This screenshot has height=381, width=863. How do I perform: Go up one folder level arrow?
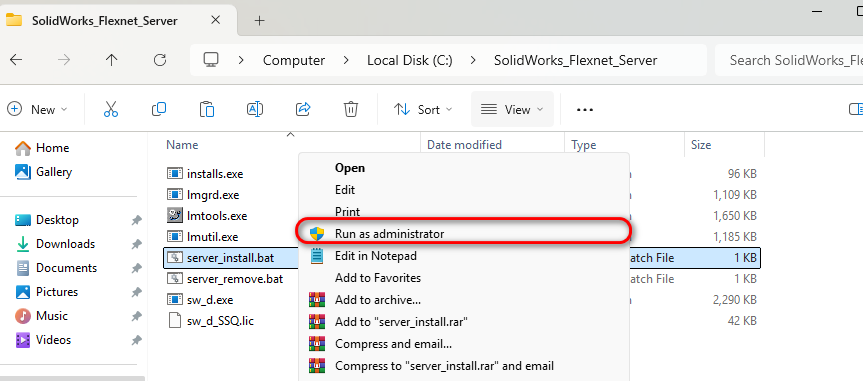(x=112, y=60)
